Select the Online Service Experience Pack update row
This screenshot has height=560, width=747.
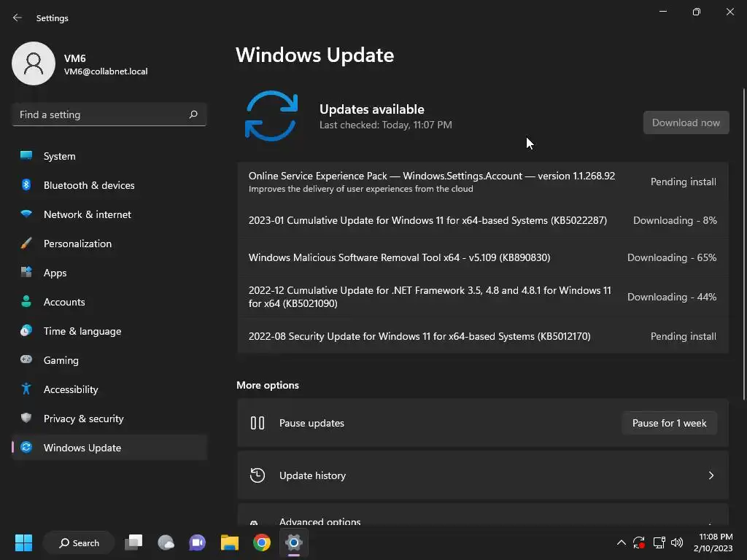483,182
